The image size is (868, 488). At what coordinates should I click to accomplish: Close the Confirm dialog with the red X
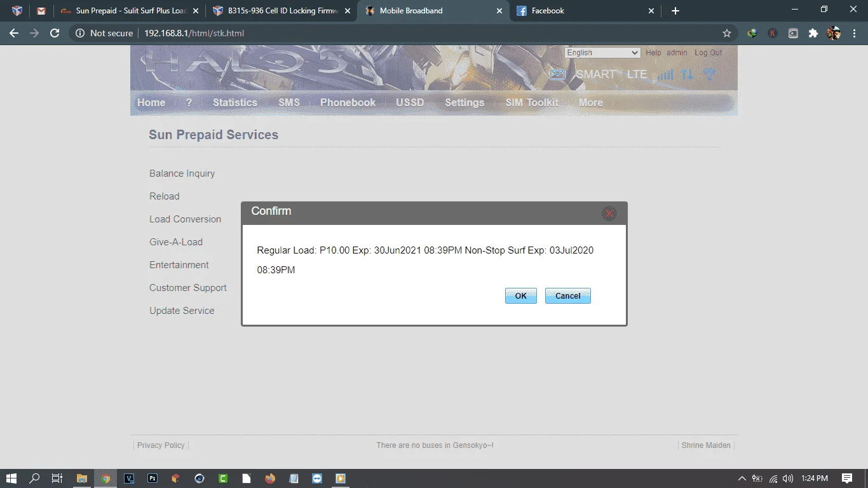click(x=609, y=213)
